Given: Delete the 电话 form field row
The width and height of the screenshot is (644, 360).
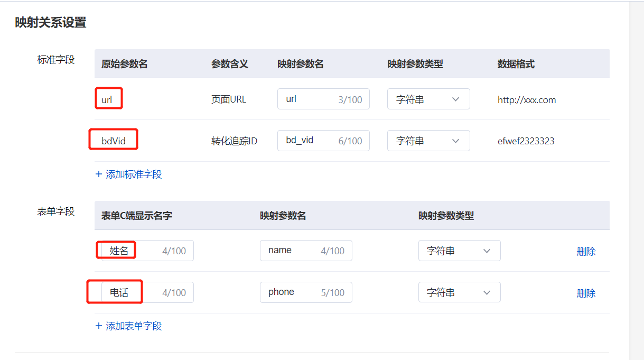Looking at the screenshot, I should (x=586, y=293).
